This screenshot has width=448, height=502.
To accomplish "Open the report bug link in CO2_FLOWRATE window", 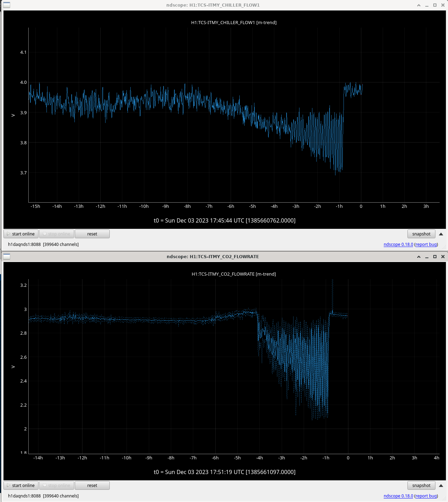I will 426,496.
